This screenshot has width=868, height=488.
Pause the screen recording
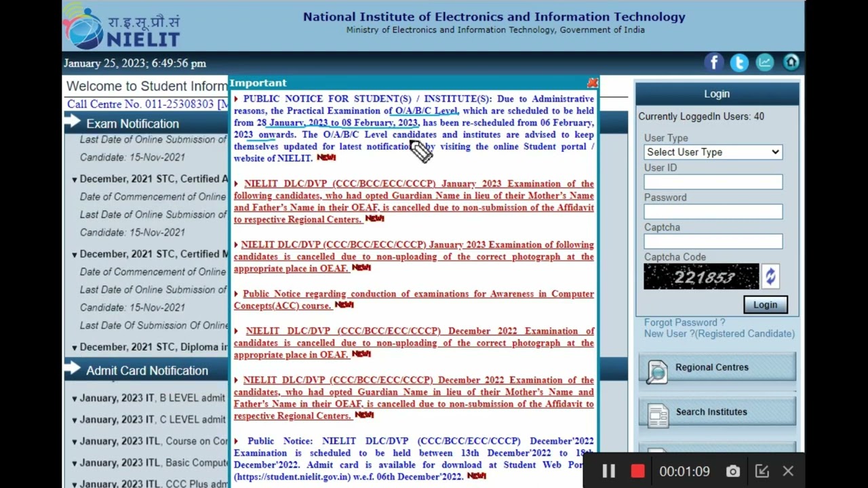tap(608, 471)
